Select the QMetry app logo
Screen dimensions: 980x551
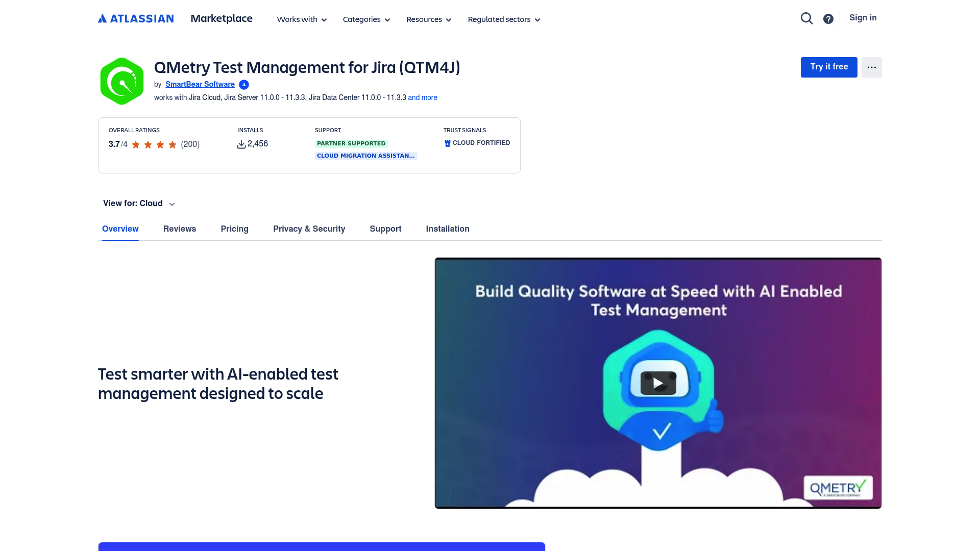[x=121, y=81]
